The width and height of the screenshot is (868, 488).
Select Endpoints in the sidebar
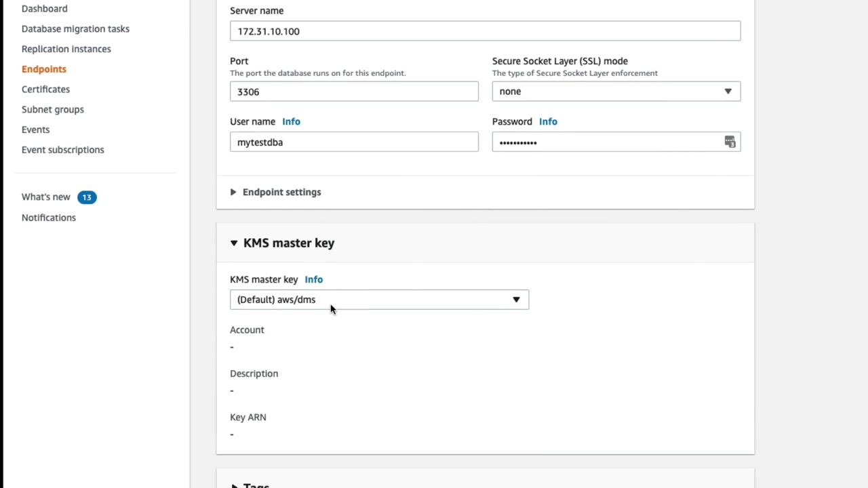(43, 69)
